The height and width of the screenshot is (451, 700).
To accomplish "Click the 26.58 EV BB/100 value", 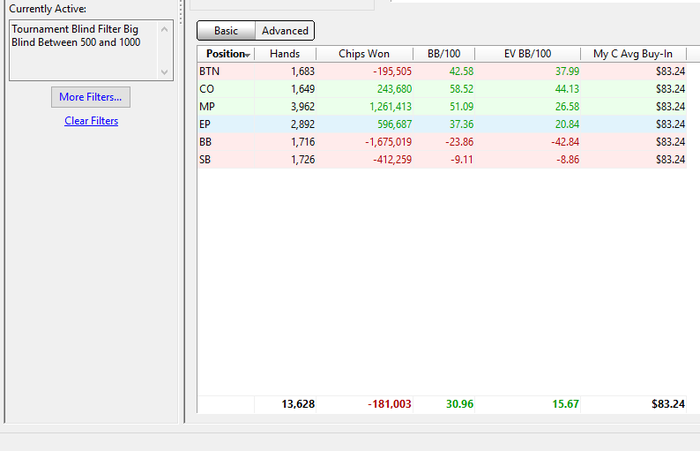I will tap(567, 107).
